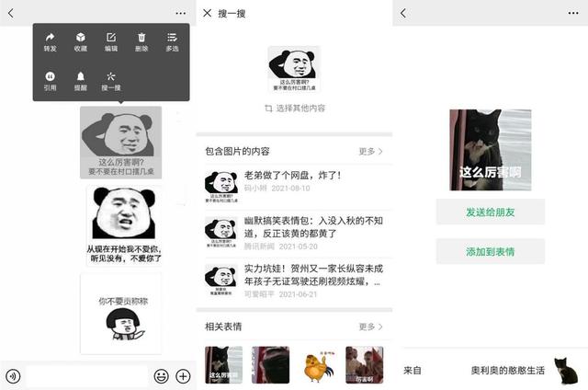This screenshot has height=390, width=588.
Task: Tap 选择其他内容 to reselect content
Action: coord(295,109)
